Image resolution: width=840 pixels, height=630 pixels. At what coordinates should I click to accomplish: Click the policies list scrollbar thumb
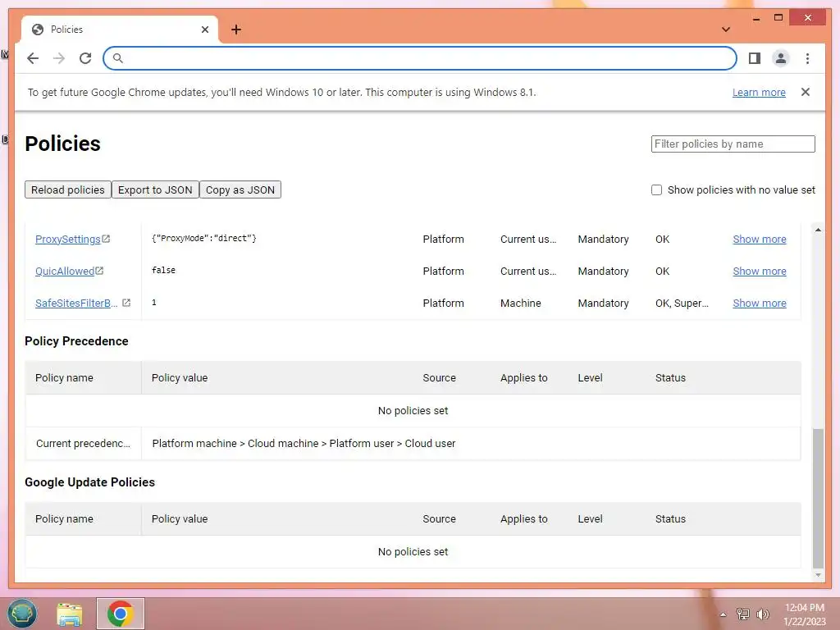click(818, 498)
